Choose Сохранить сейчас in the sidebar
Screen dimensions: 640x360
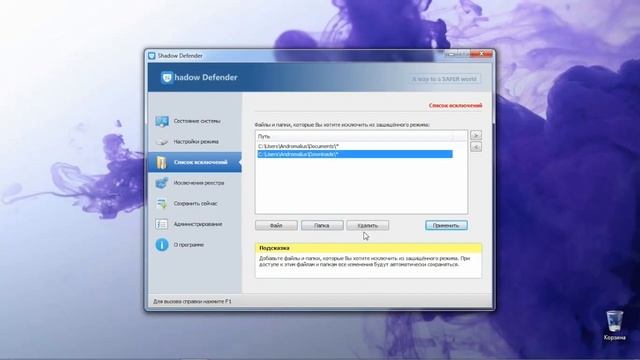coord(195,203)
